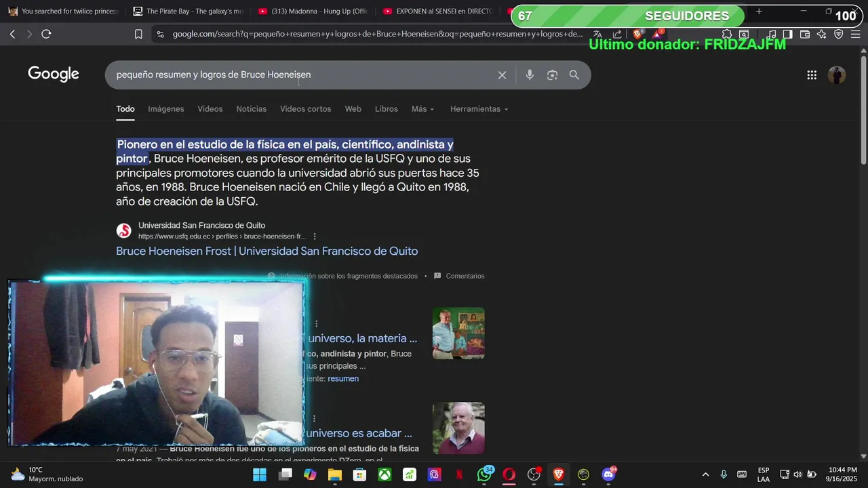Search by image with Google Lens
Screen dimensions: 868x488
(x=552, y=75)
